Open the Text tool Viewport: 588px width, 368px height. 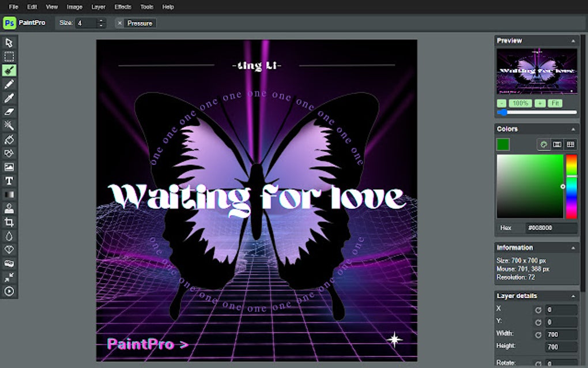click(x=9, y=181)
